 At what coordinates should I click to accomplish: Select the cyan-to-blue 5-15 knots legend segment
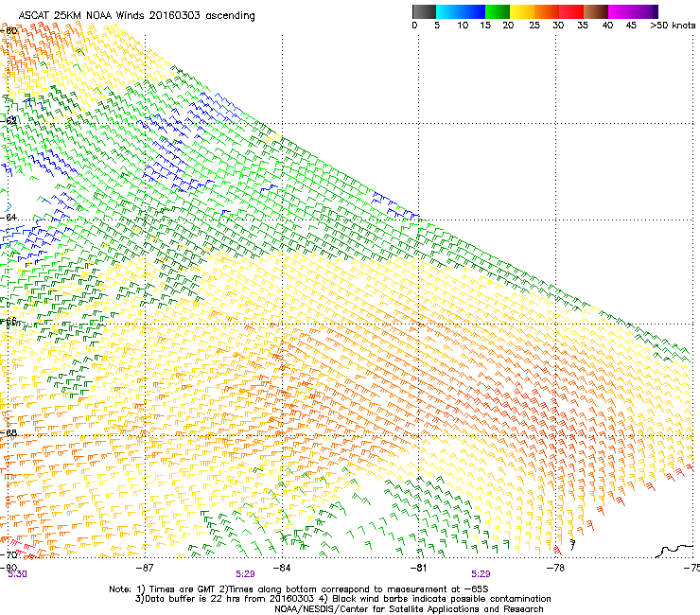(x=461, y=11)
